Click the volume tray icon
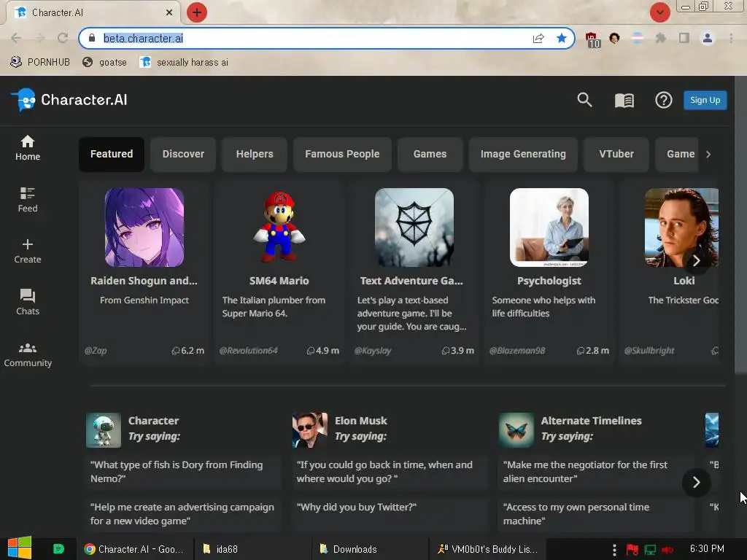The width and height of the screenshot is (747, 560). tap(667, 549)
